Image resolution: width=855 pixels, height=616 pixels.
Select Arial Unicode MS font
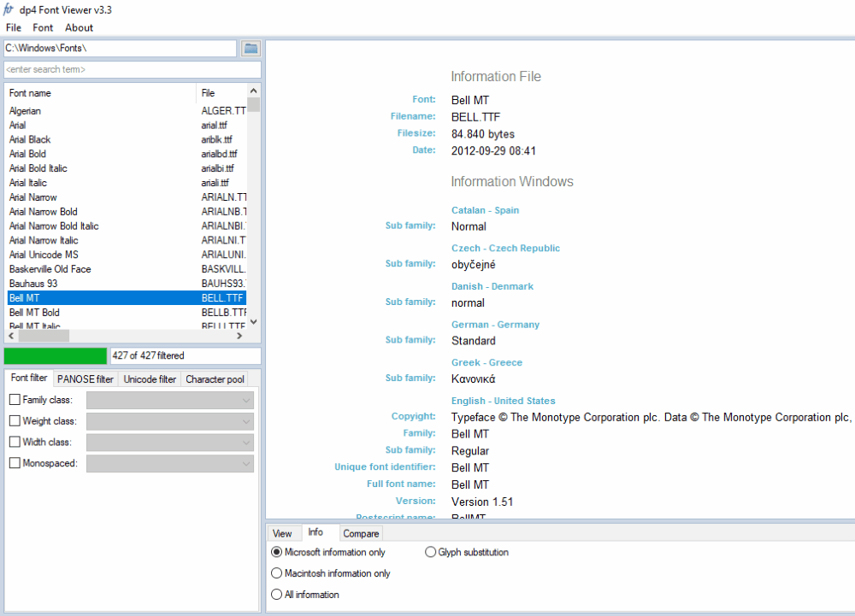pos(127,255)
